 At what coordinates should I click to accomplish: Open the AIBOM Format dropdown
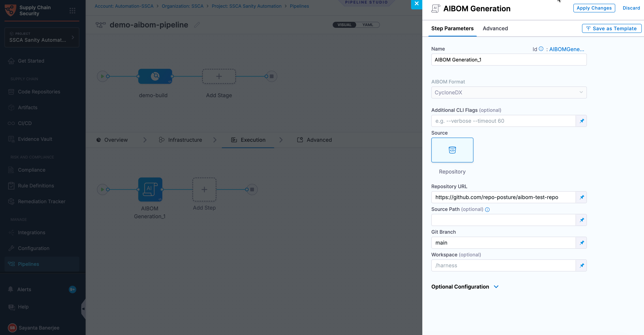coord(509,92)
